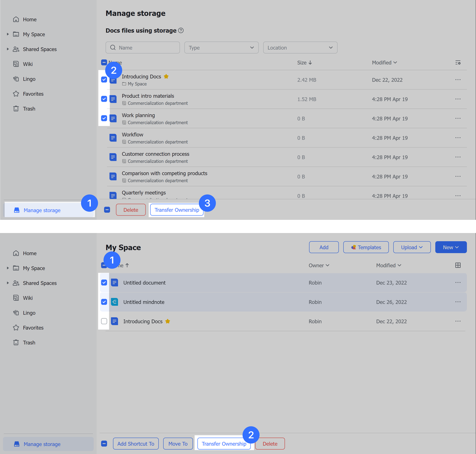
Task: Open the New button dropdown
Action: [x=451, y=247]
